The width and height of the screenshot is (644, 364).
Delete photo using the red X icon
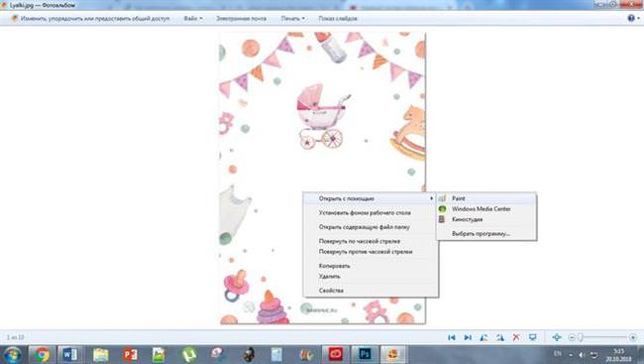[x=516, y=337]
